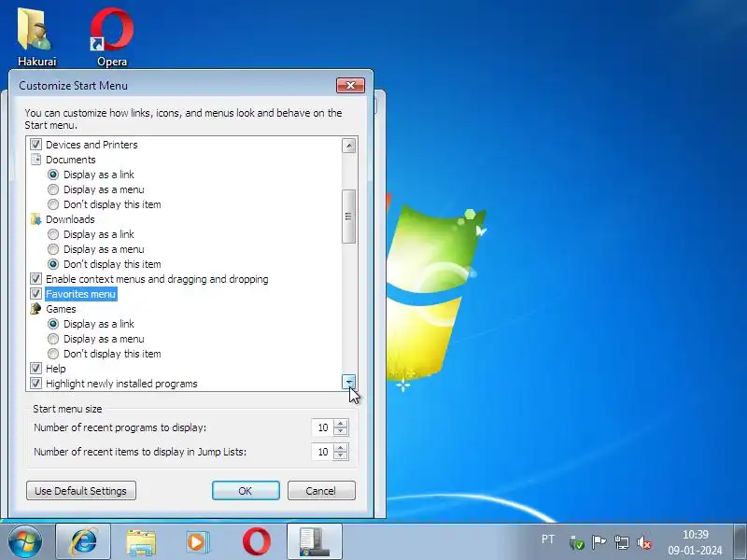Click the PT language indicator

point(548,539)
